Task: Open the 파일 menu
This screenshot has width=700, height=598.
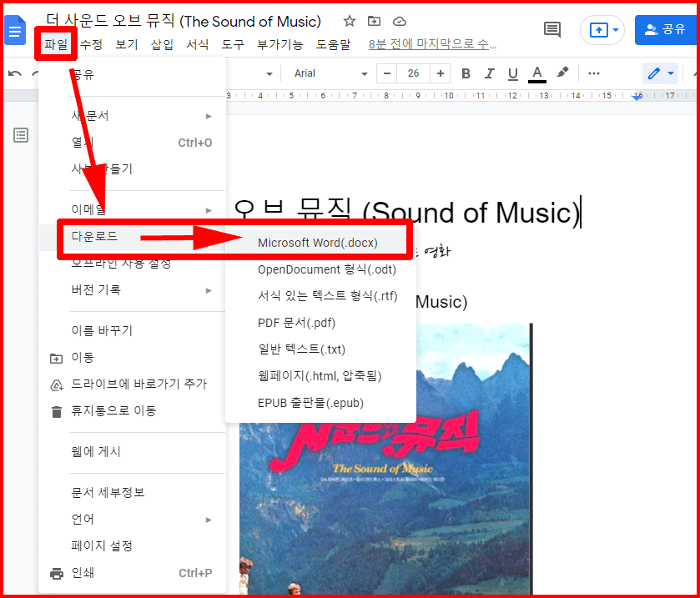Action: click(x=56, y=44)
